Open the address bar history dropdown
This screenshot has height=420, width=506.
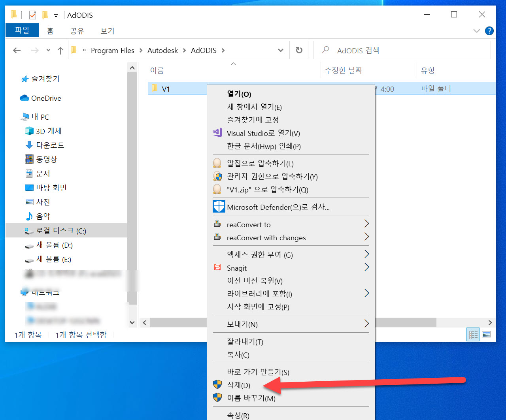coord(281,50)
